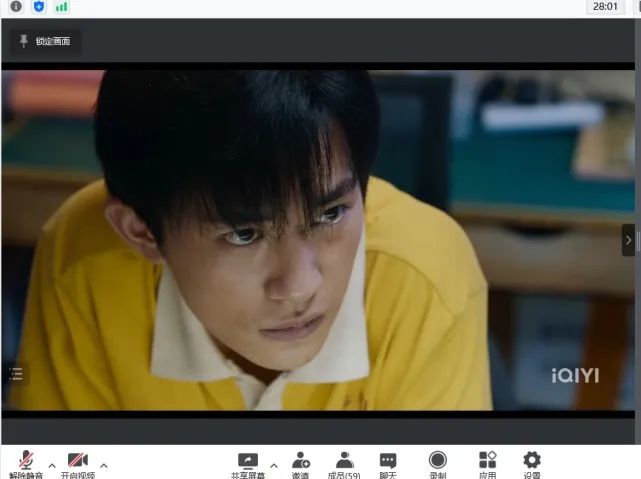Expand video options arrow beside camera
Screen dimensions: 641x479
(103, 465)
